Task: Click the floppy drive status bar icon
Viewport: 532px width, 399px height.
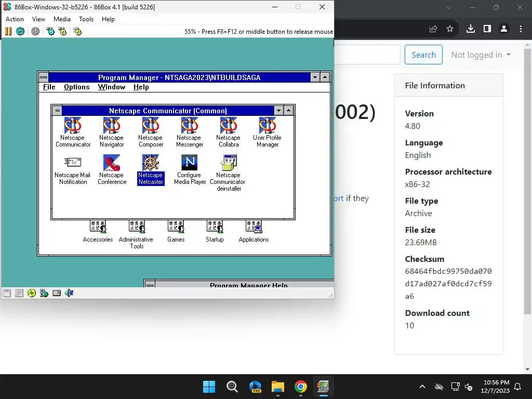Action: coord(7,293)
